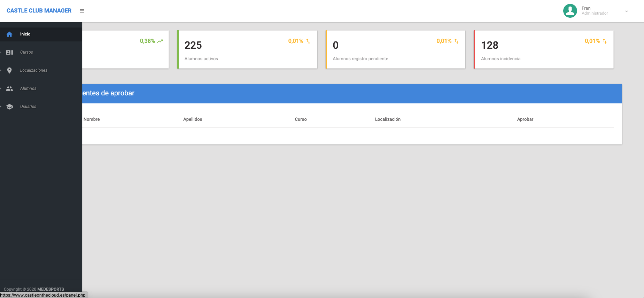Click the Administrador role text
This screenshot has width=644, height=298.
click(595, 13)
